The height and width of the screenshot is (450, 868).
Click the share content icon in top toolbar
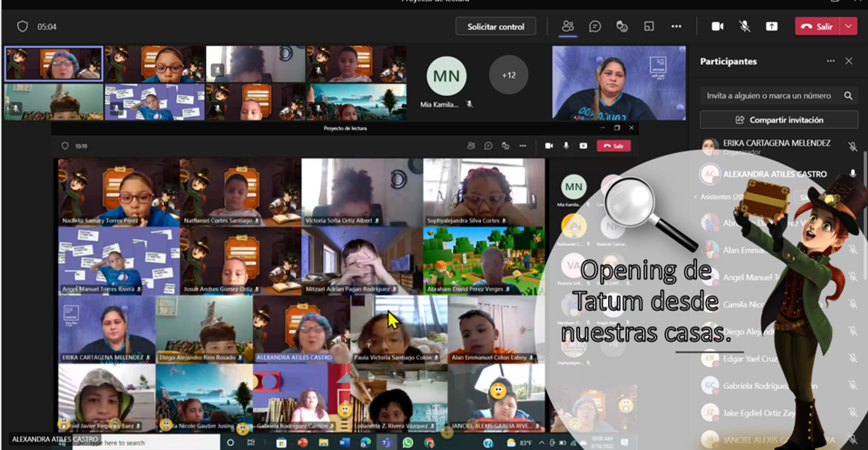point(772,26)
